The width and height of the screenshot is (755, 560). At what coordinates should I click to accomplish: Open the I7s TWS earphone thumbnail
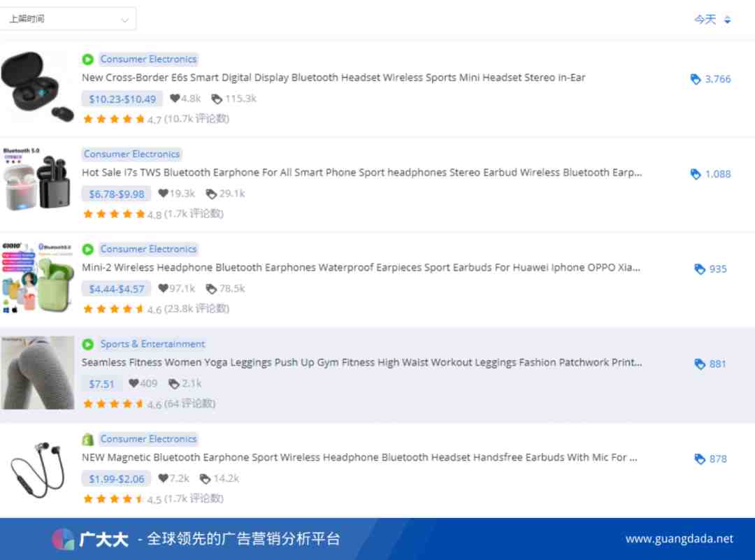point(37,179)
